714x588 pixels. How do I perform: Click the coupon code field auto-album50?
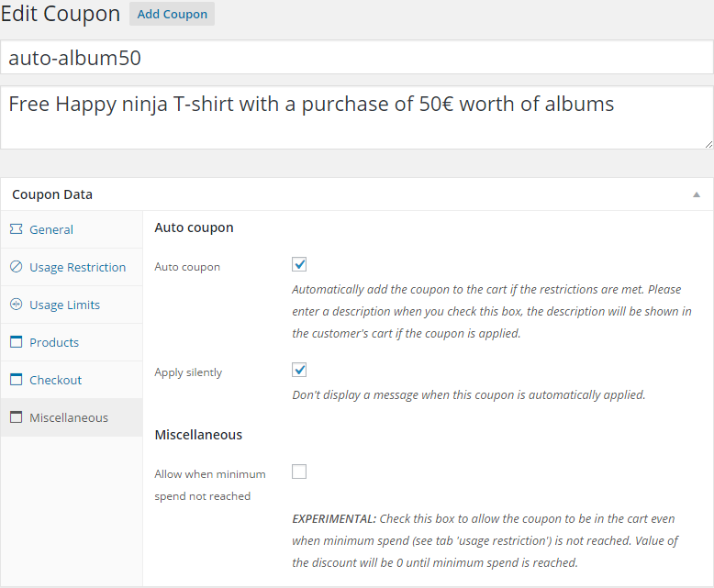point(357,58)
